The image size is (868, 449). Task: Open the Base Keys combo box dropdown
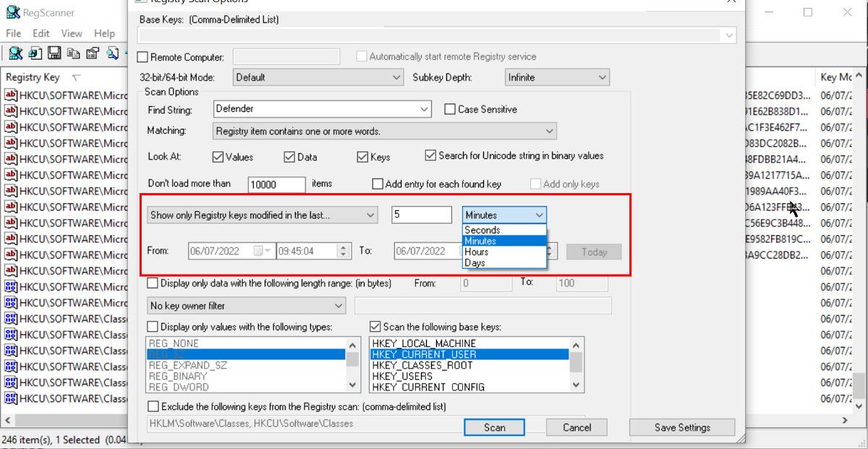(x=728, y=35)
